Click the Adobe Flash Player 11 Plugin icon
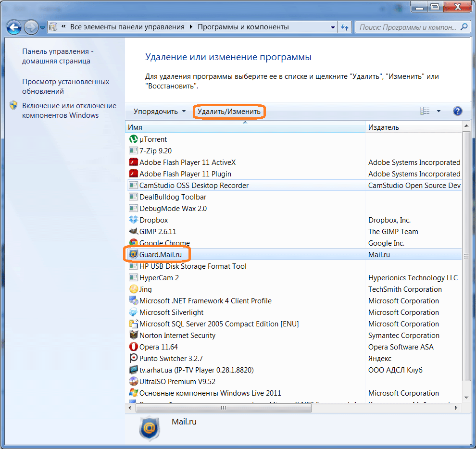This screenshot has height=449, width=476. click(x=133, y=174)
